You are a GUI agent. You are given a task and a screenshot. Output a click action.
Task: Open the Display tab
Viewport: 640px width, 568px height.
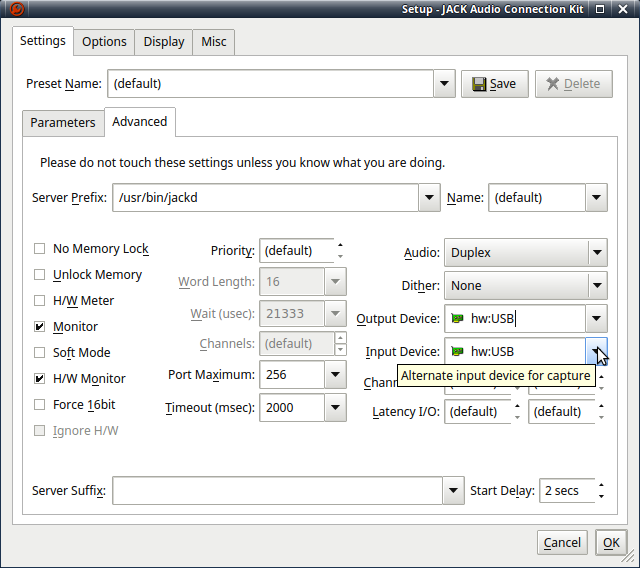(164, 42)
